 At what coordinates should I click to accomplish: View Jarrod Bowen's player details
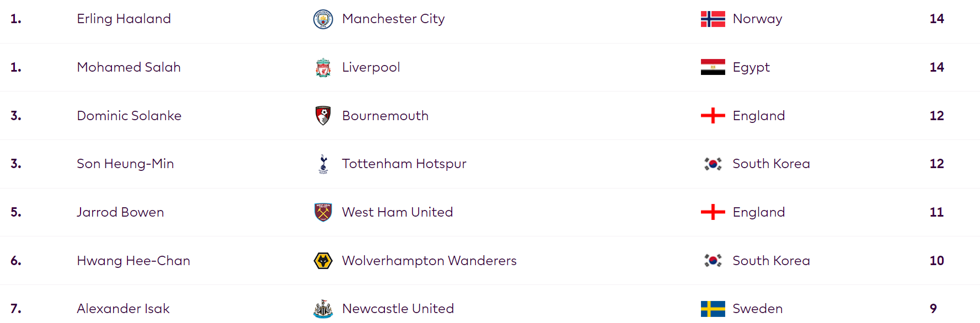click(x=120, y=212)
